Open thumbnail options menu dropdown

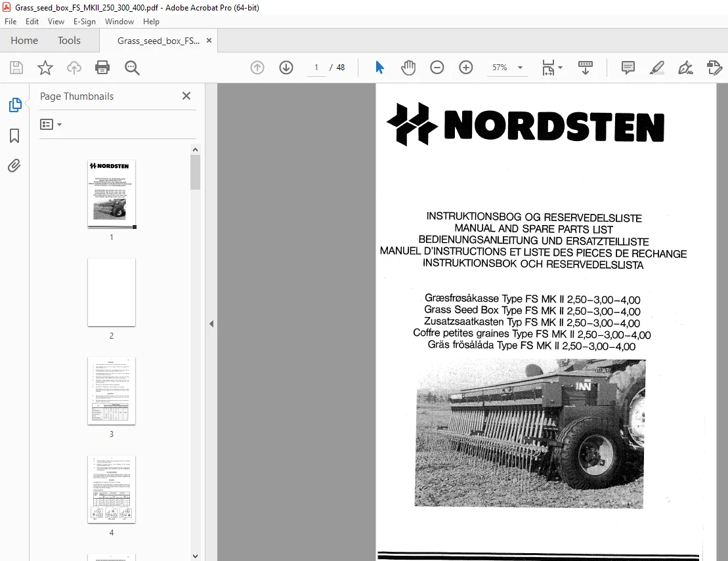click(x=51, y=125)
